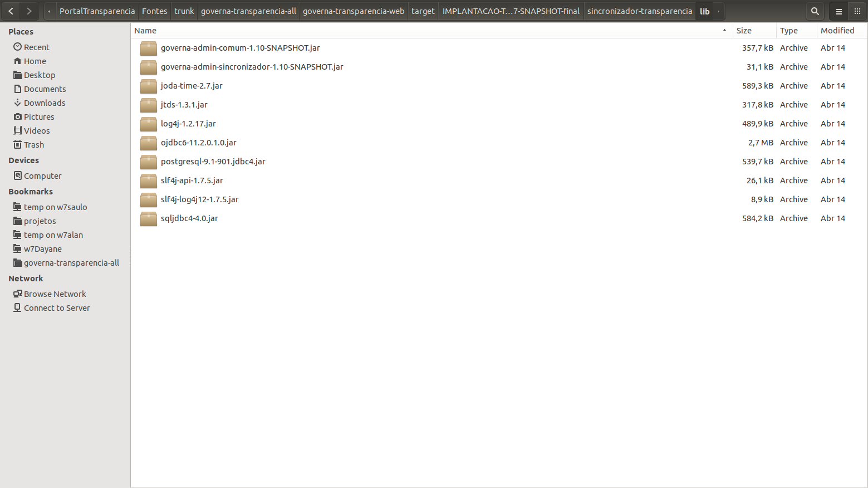
Task: Click the 357,7 kB size value
Action: [x=758, y=48]
